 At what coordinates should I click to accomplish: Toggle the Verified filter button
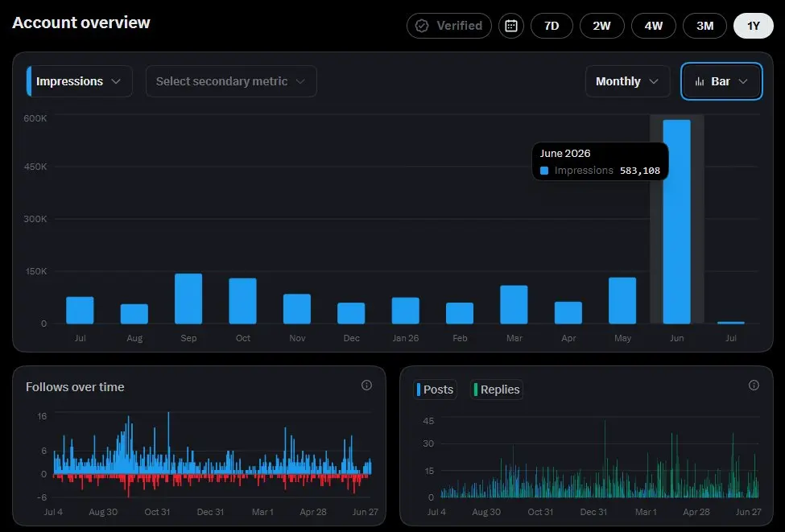449,26
